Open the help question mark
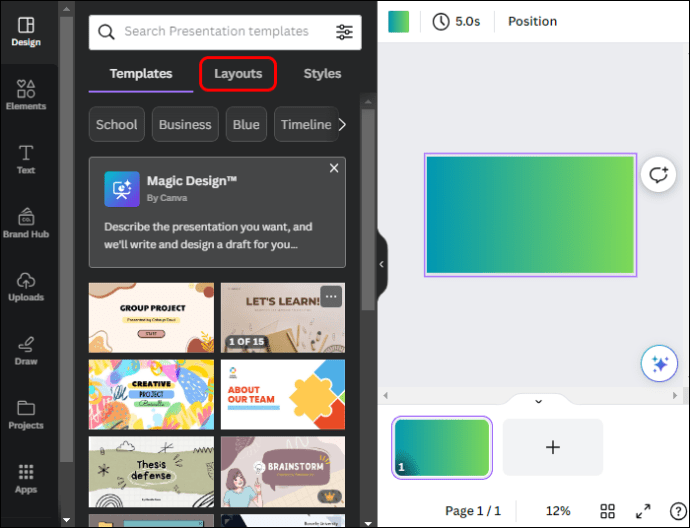690x528 pixels. tap(678, 511)
